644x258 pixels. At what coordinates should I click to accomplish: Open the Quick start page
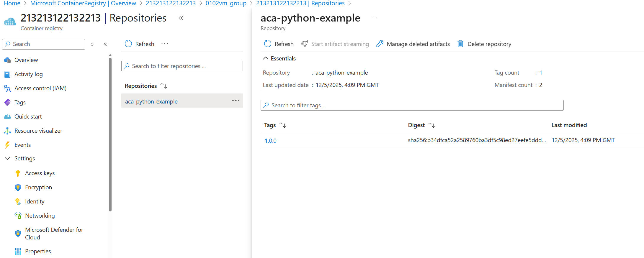28,116
